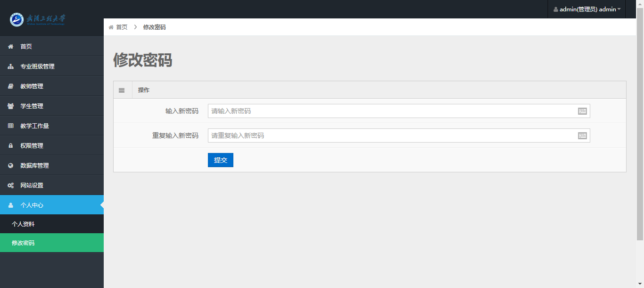
Task: Select 修改密码 submenu item
Action: tap(23, 243)
